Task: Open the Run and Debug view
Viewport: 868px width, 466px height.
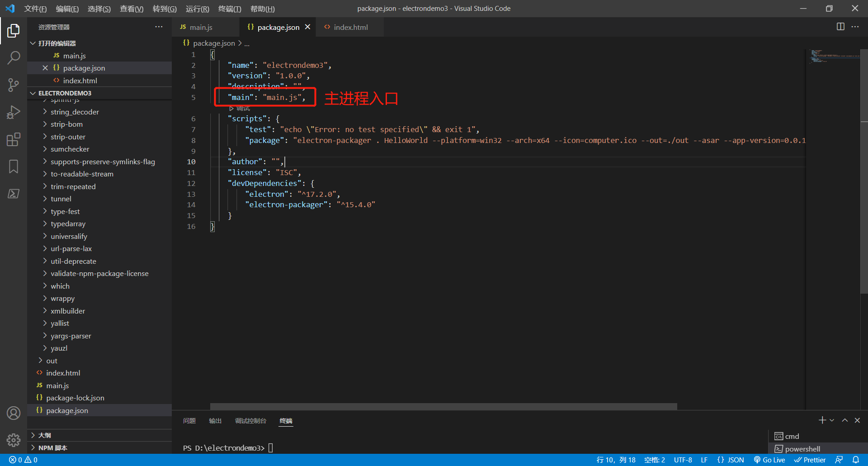Action: [14, 112]
